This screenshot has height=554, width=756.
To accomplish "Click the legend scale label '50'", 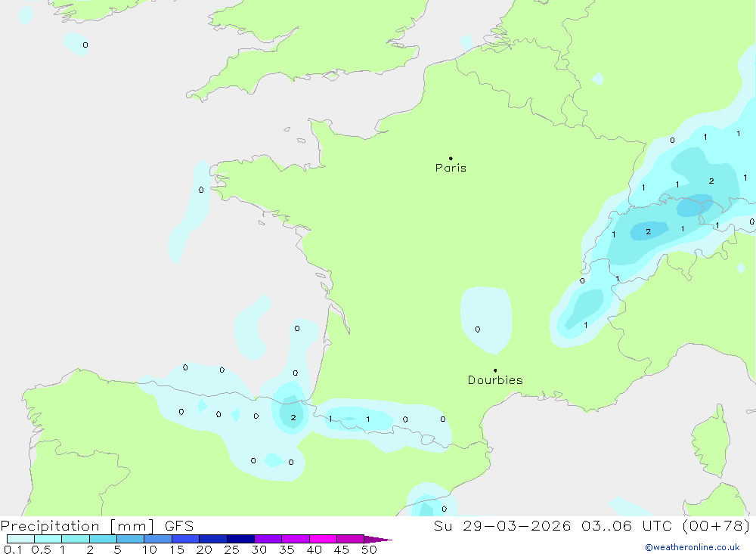I will pyautogui.click(x=369, y=549).
